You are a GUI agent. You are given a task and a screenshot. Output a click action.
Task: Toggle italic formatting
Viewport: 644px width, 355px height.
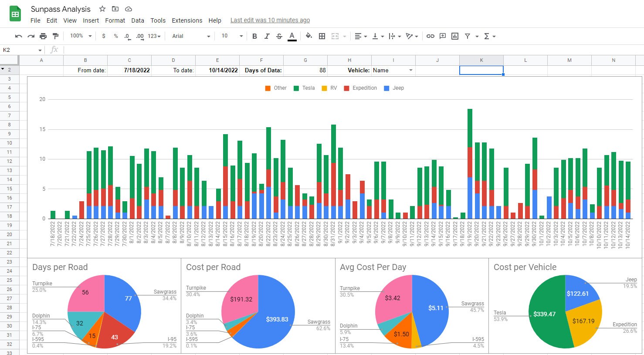pos(267,36)
